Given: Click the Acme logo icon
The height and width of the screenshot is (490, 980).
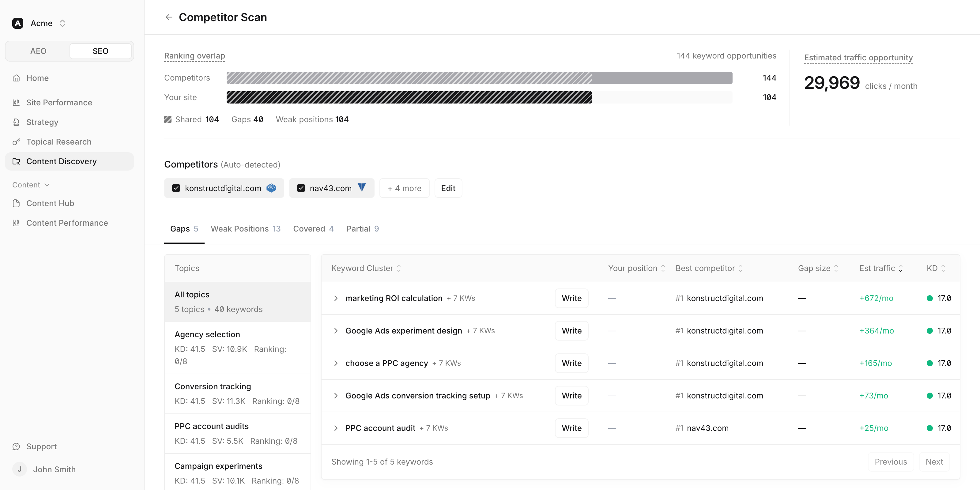Looking at the screenshot, I should 18,23.
